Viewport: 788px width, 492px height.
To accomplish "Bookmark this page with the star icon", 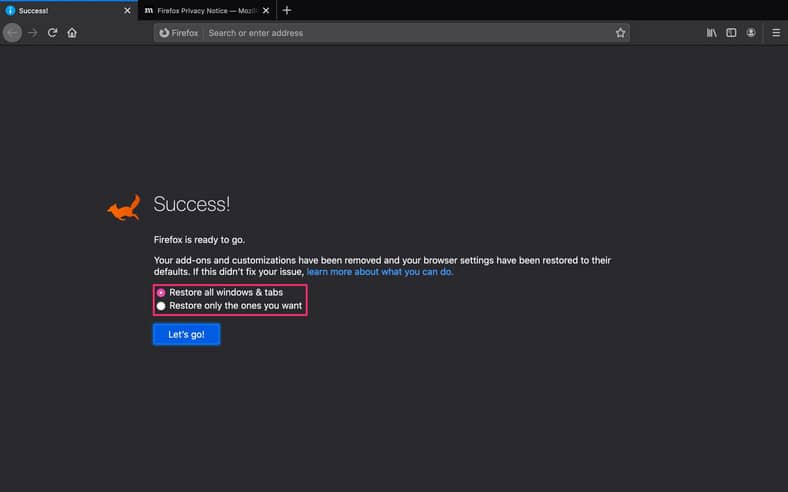I will [x=621, y=33].
